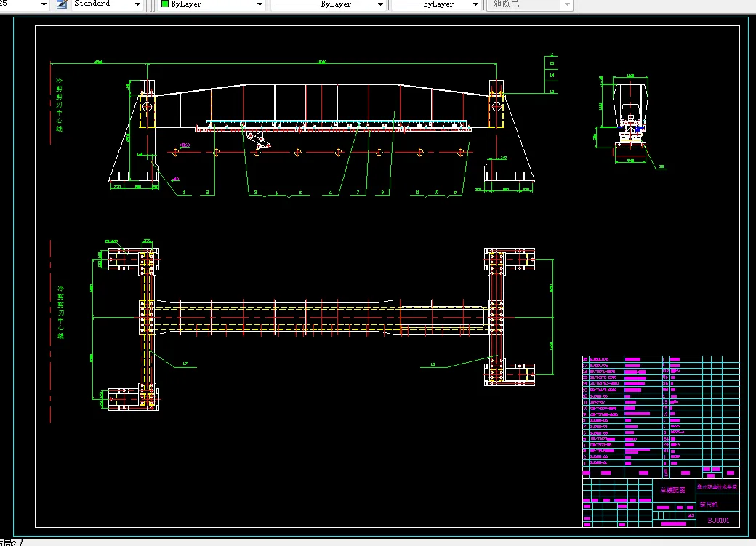This screenshot has width=756, height=546.
Task: Expand the linetype ByLayer dropdown
Action: point(379,4)
